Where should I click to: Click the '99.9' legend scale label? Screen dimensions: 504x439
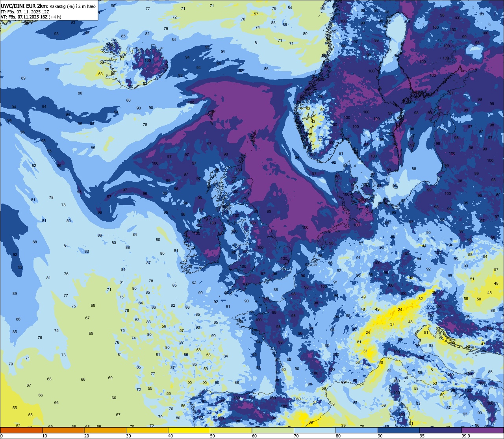coord(466,436)
